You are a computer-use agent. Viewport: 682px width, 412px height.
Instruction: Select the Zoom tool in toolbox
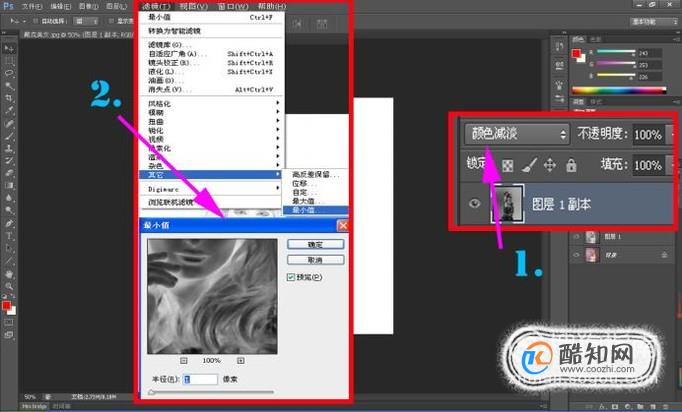coord(9,286)
